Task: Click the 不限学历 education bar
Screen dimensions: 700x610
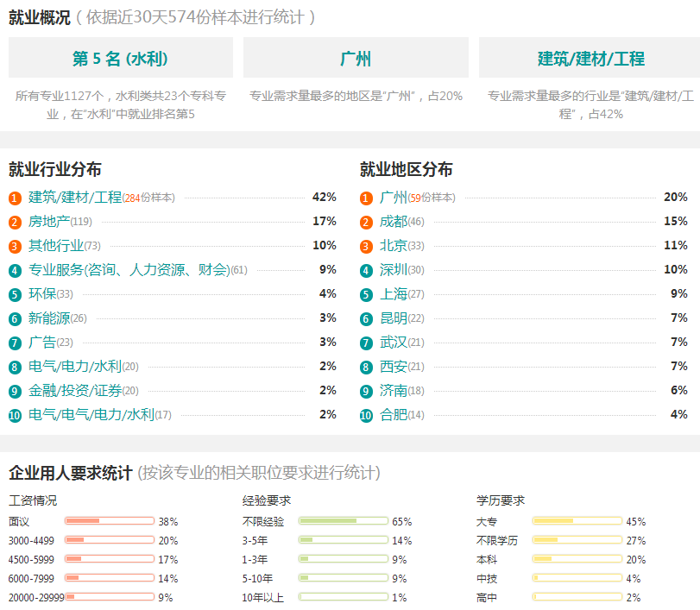Action: 577,540
